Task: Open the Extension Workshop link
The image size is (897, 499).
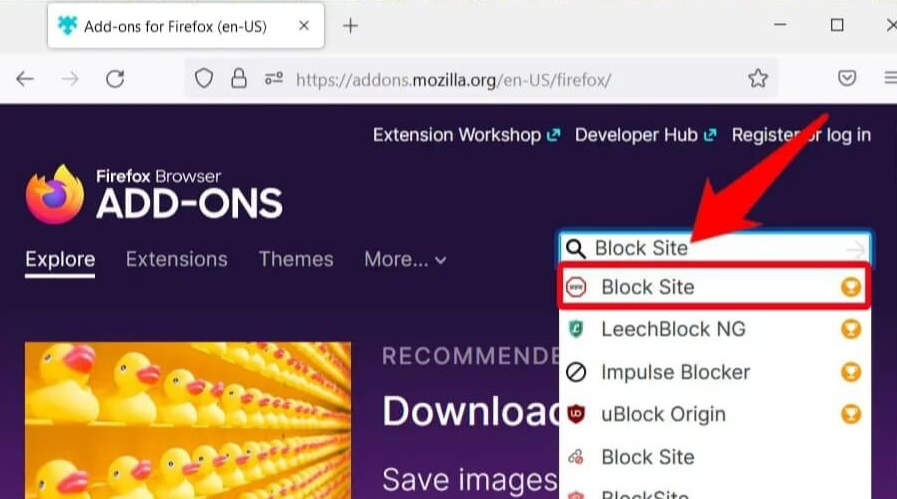Action: pyautogui.click(x=466, y=135)
